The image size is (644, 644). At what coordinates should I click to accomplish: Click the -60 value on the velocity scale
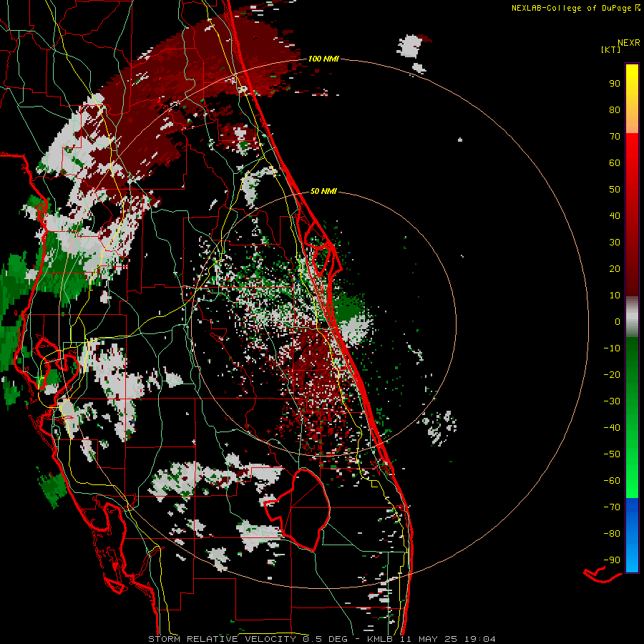pos(612,481)
